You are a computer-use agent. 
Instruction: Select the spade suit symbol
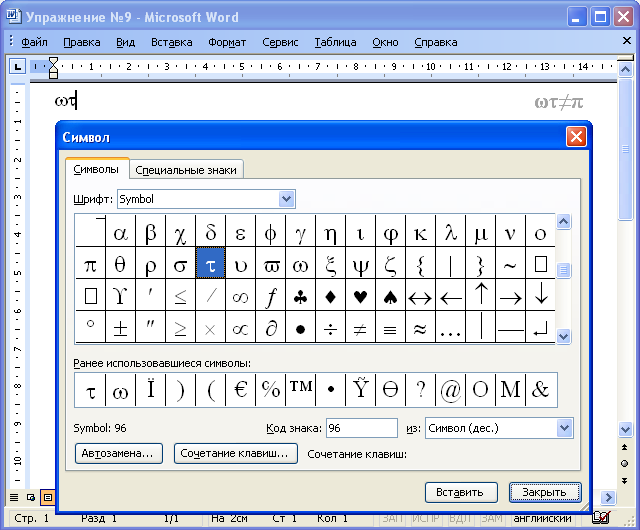pos(391,295)
